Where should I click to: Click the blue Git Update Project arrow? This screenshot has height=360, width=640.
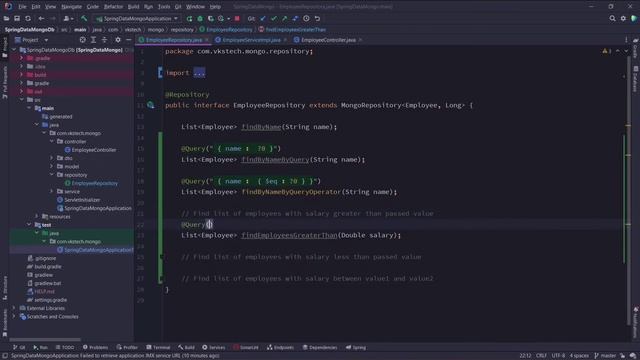click(x=263, y=18)
